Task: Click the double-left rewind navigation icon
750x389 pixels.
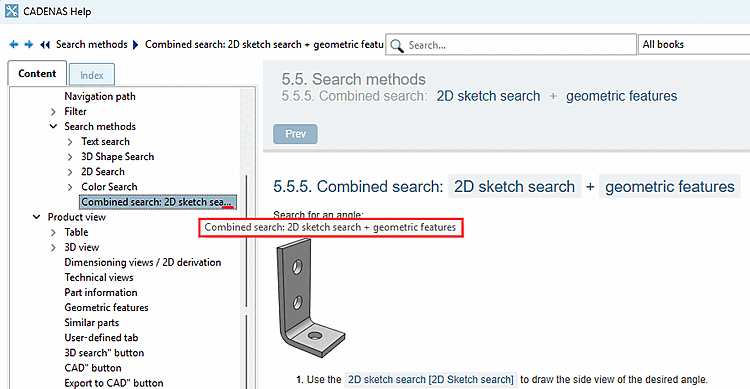Action: pos(45,44)
